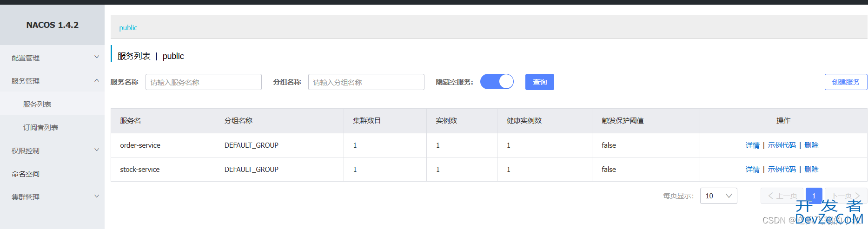Click the NACOS 1.4.2 logo title
The image size is (868, 229).
click(x=53, y=25)
